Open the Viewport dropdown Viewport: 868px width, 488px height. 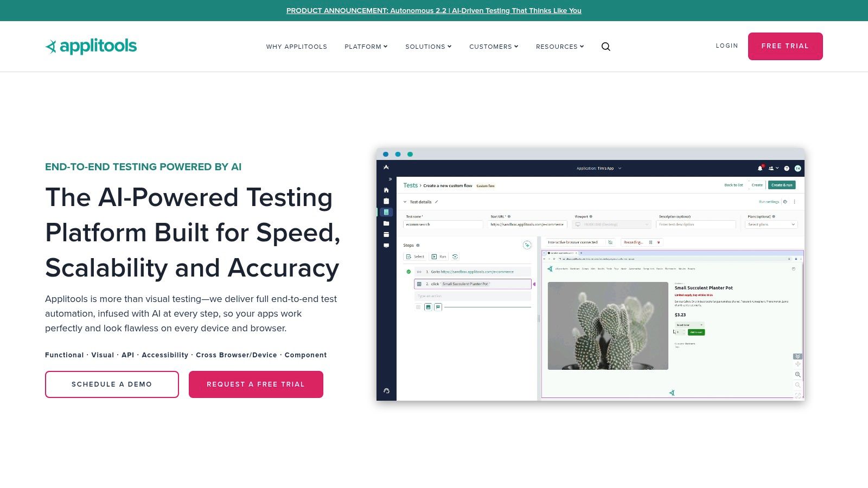[x=611, y=224]
